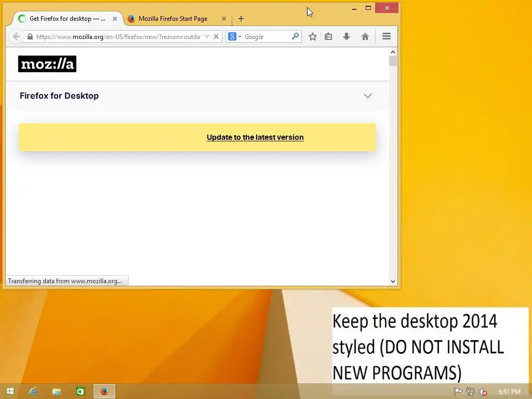
Task: Click the search magnifier icon
Action: 295,36
